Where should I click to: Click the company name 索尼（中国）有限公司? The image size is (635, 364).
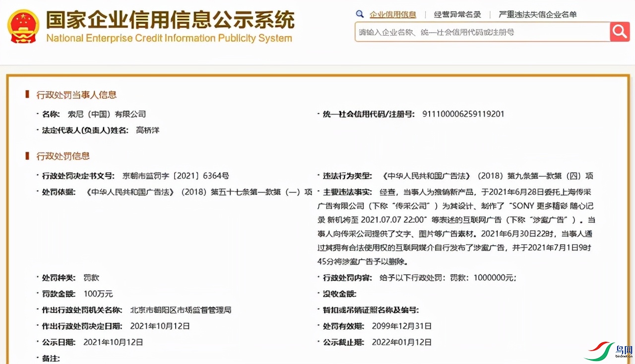coord(107,114)
